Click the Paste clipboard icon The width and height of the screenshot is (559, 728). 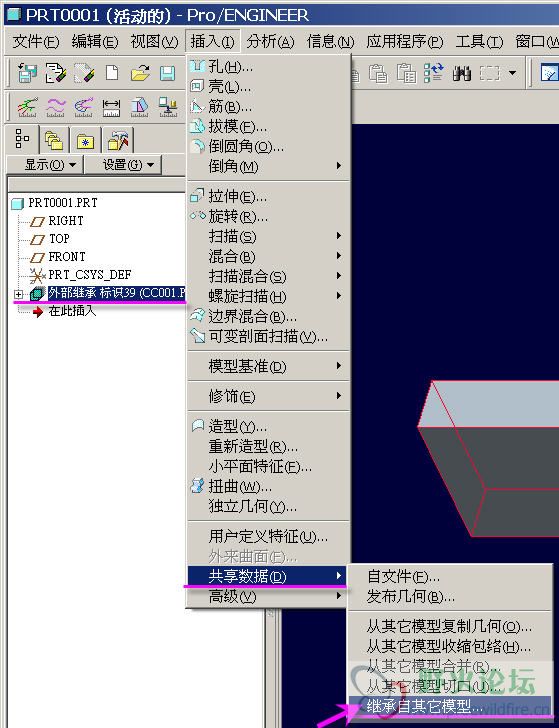(x=378, y=73)
